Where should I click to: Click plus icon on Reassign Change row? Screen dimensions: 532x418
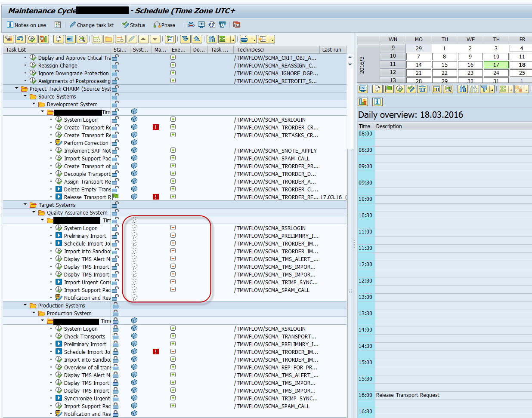click(x=173, y=65)
